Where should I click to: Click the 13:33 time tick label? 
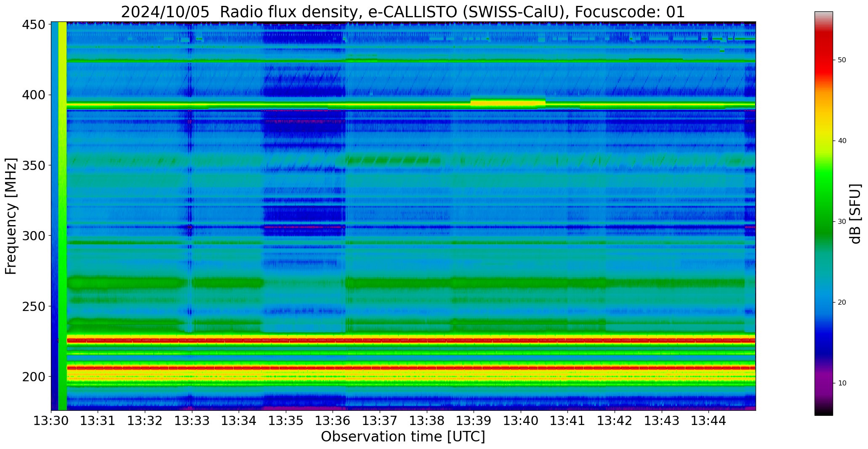tap(192, 421)
